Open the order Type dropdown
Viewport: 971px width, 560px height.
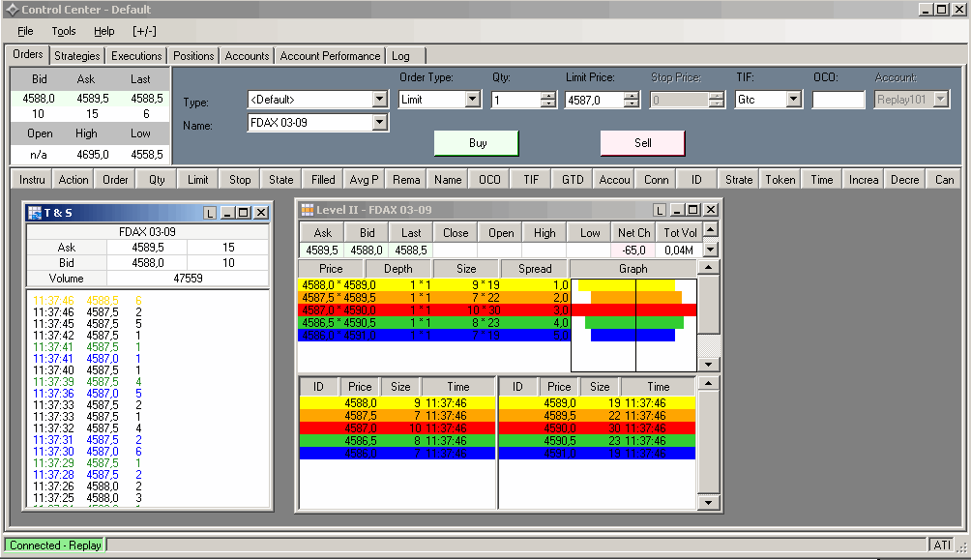click(x=379, y=100)
